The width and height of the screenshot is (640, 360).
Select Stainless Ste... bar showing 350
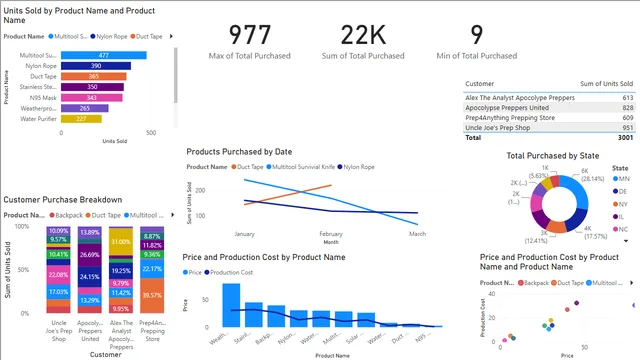(92, 87)
